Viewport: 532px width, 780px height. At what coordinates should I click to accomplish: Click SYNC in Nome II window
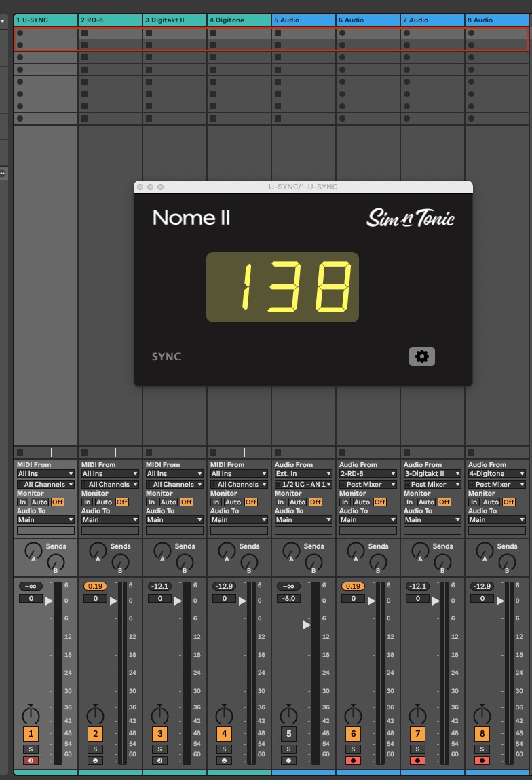point(166,356)
